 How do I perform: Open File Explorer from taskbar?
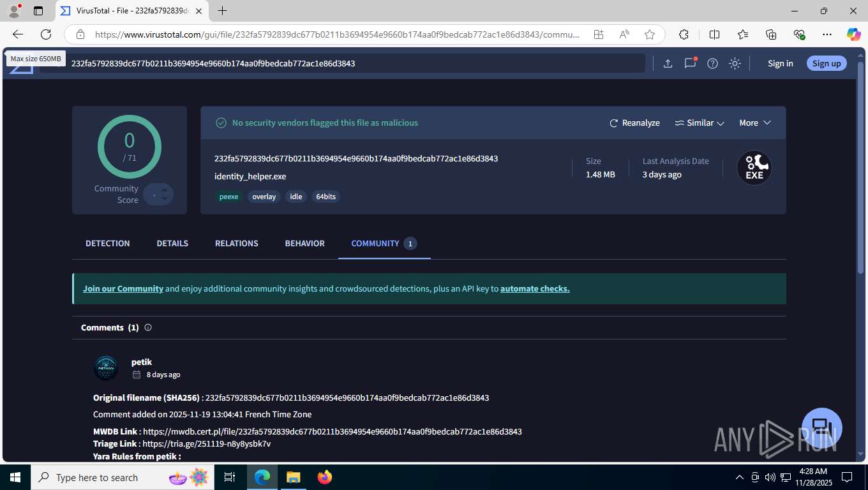click(x=293, y=477)
